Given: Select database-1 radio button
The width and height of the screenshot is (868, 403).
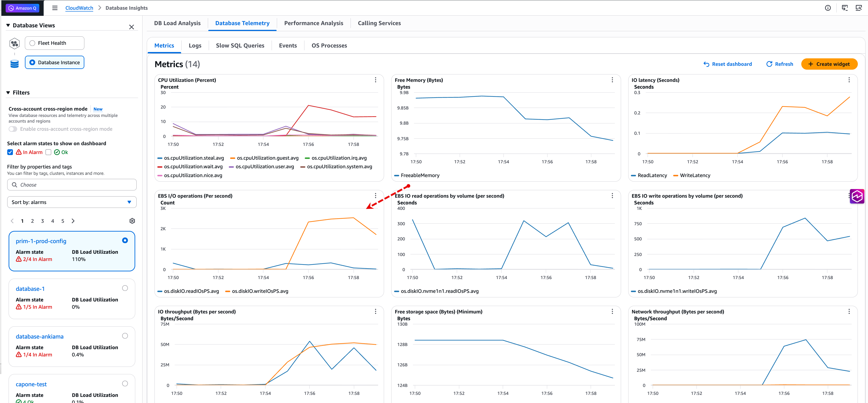Looking at the screenshot, I should (x=125, y=288).
